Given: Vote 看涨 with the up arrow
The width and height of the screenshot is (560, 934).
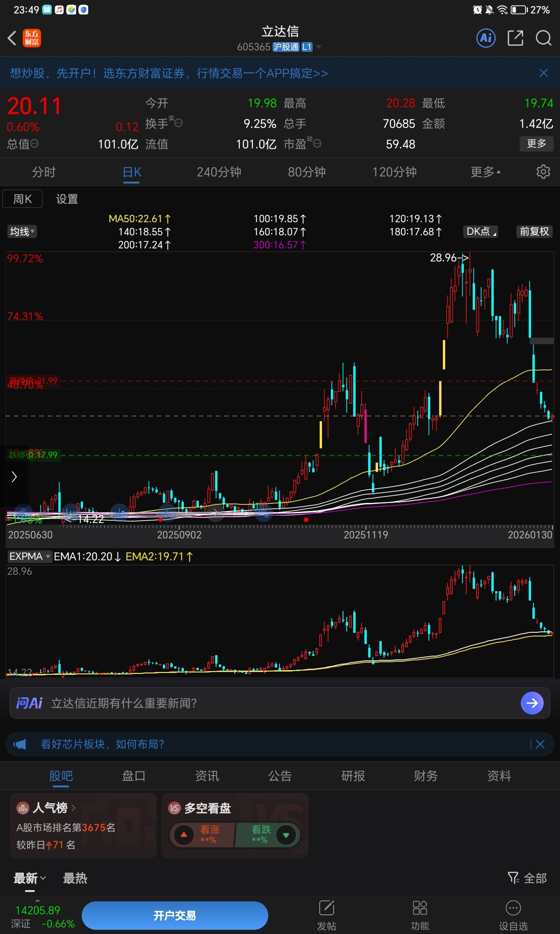Looking at the screenshot, I should coord(184,835).
